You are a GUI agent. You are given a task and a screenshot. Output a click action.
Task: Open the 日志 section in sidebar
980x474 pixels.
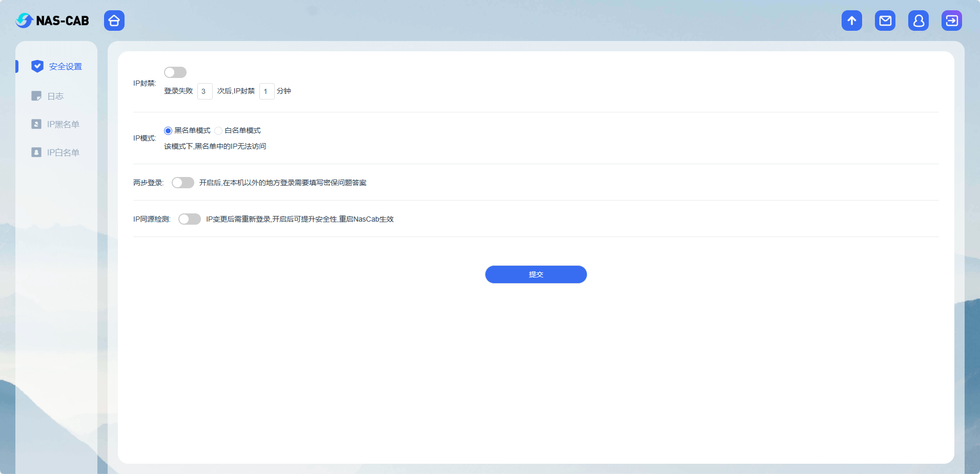tap(55, 96)
